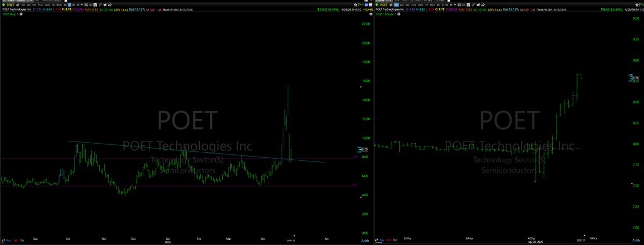Click the Sell button on the right chart
This screenshot has width=644, height=245.
pos(389,240)
